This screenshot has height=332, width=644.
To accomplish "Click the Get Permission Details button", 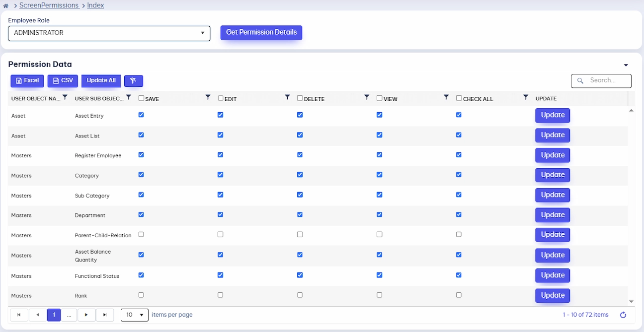I will click(261, 33).
